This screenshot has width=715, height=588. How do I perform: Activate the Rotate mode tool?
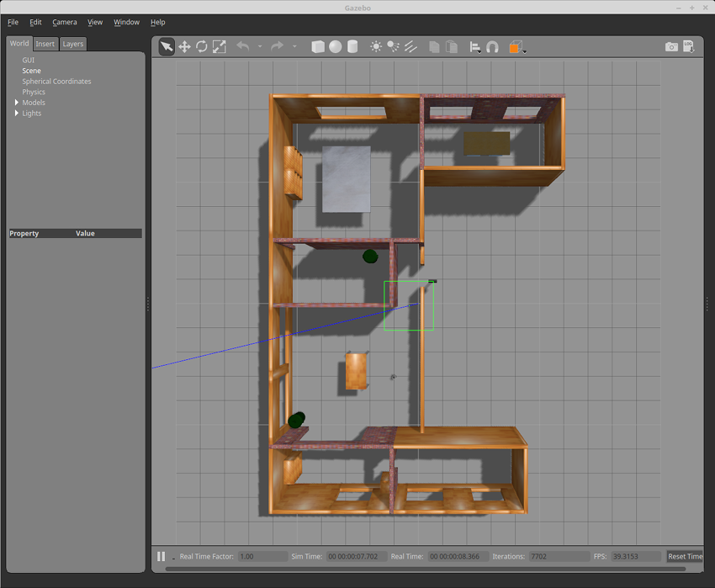pyautogui.click(x=201, y=46)
